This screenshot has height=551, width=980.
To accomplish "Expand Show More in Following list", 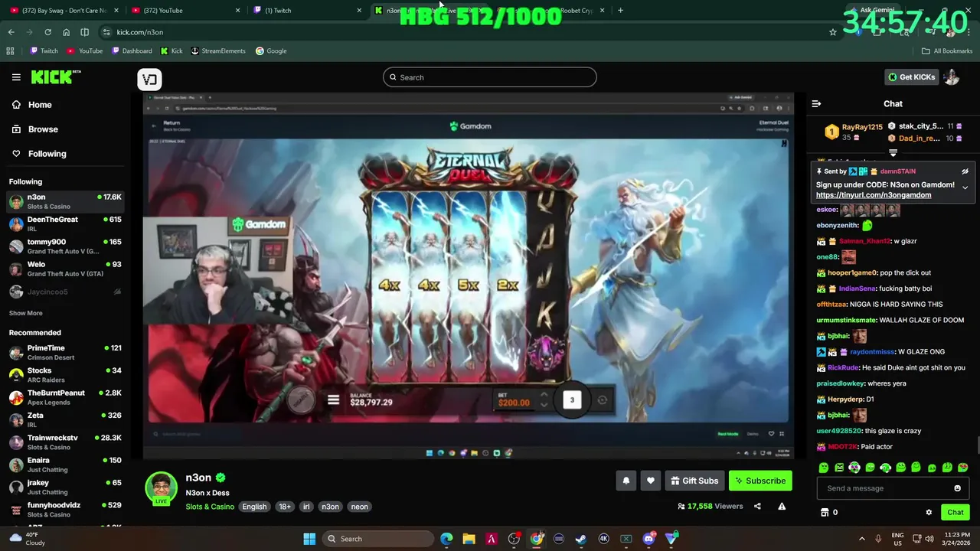I will tap(25, 313).
